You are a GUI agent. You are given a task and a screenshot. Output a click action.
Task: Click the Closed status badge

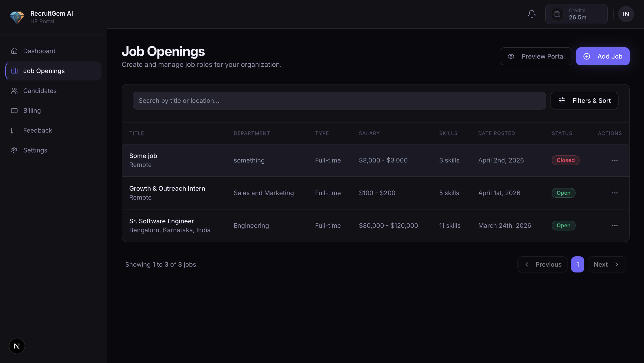point(565,160)
